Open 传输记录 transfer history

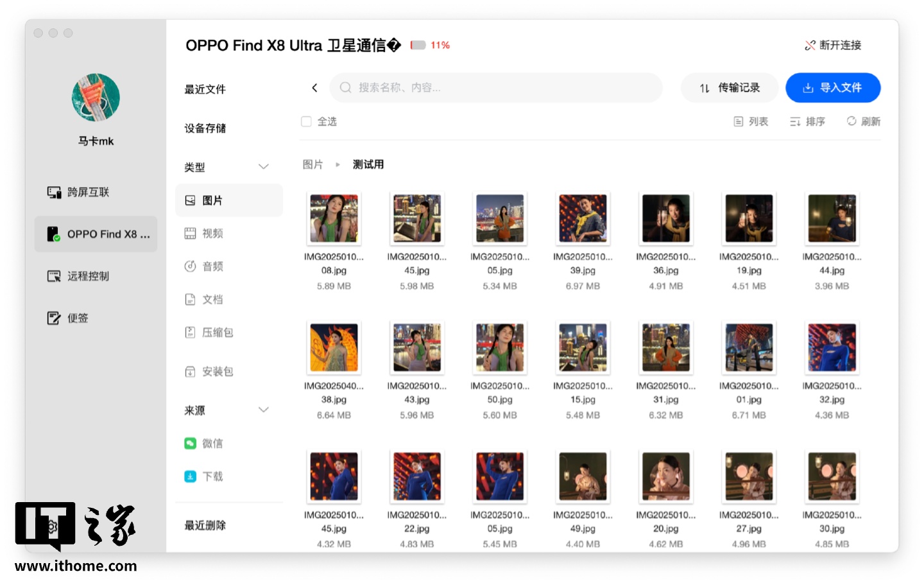(x=730, y=88)
